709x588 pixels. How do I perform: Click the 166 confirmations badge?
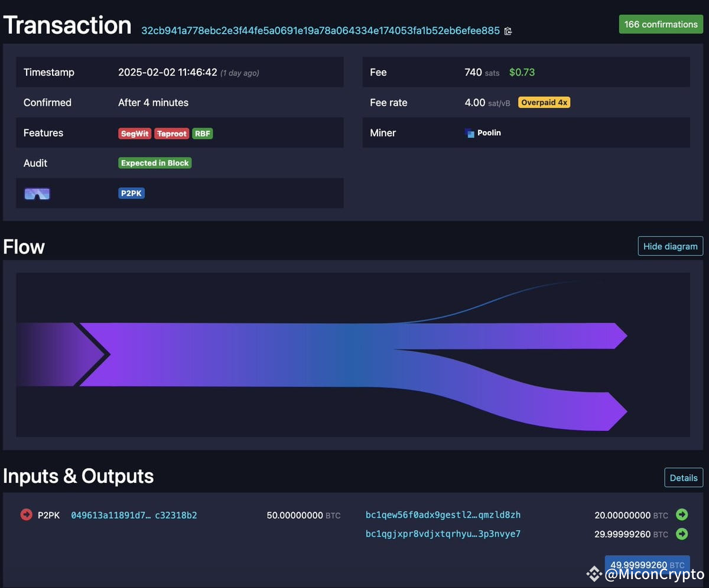pos(661,24)
